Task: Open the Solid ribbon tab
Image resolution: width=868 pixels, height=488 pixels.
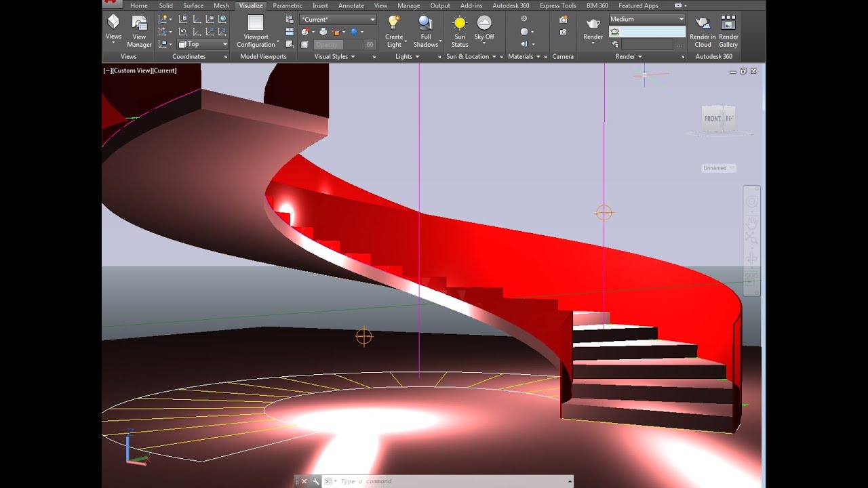Action: tap(166, 5)
